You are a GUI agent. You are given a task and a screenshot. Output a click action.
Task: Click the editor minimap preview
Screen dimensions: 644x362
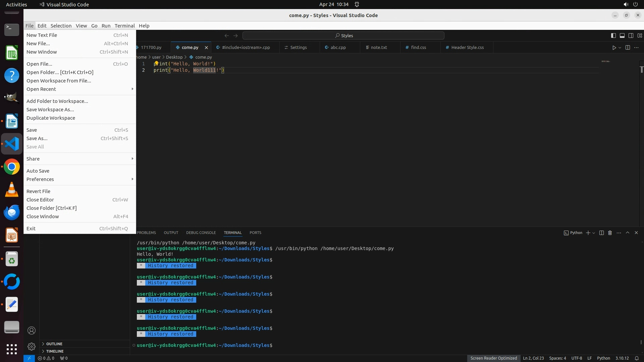coord(605,62)
